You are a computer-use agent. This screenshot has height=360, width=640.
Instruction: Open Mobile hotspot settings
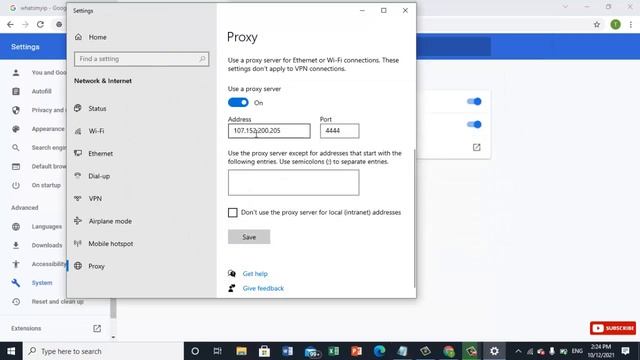coord(111,244)
